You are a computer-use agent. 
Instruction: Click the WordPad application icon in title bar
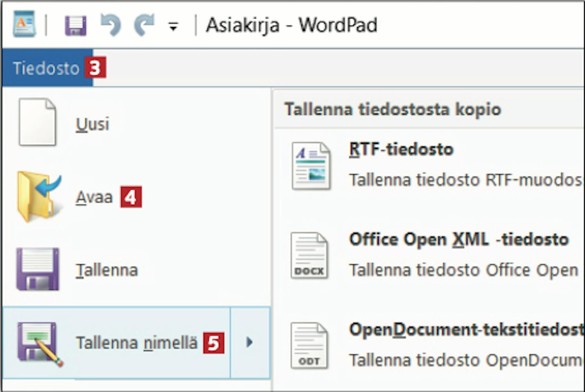(x=24, y=25)
